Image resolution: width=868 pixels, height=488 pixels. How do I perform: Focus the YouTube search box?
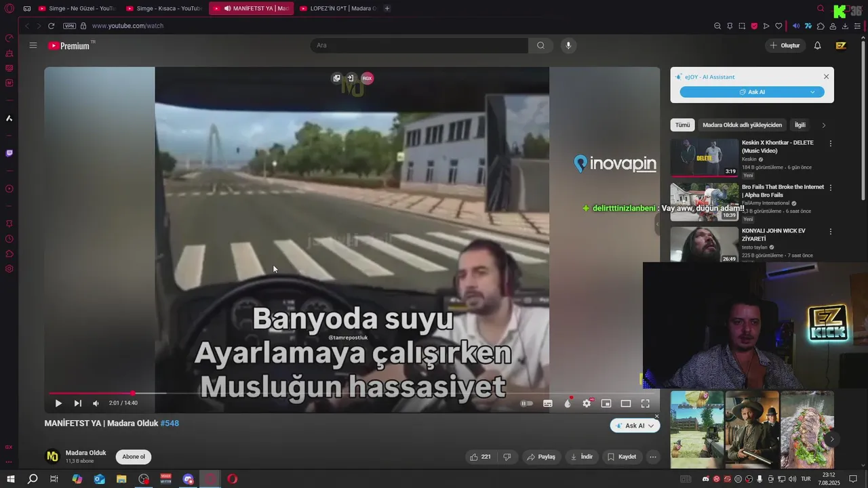point(419,45)
